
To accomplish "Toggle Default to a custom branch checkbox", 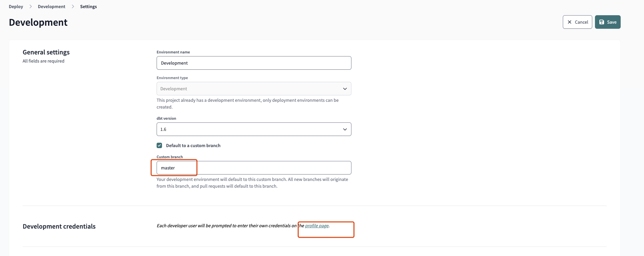I will click(x=159, y=145).
